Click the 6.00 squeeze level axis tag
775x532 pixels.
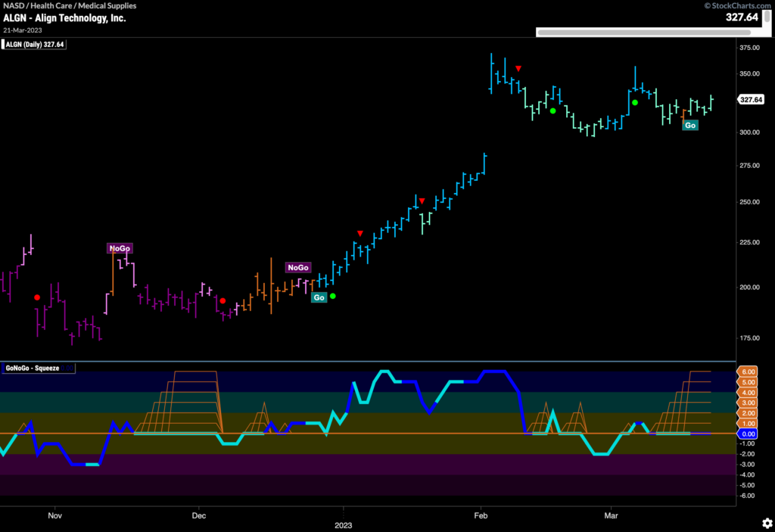(748, 372)
